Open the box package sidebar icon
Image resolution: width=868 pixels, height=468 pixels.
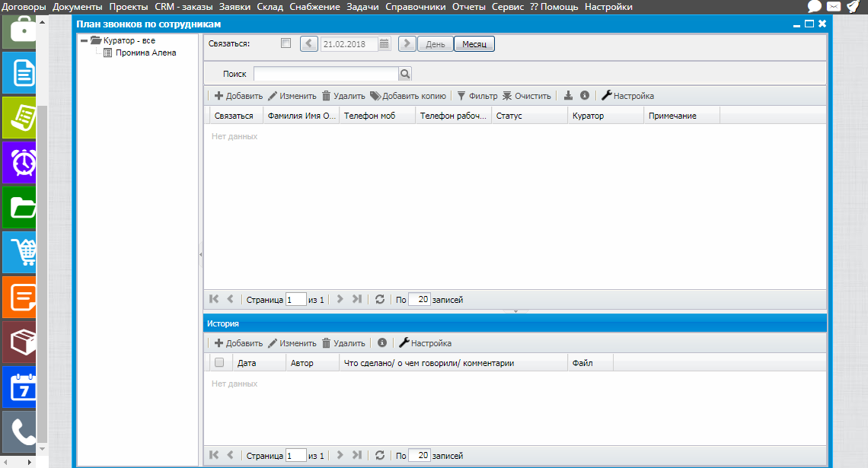click(19, 342)
